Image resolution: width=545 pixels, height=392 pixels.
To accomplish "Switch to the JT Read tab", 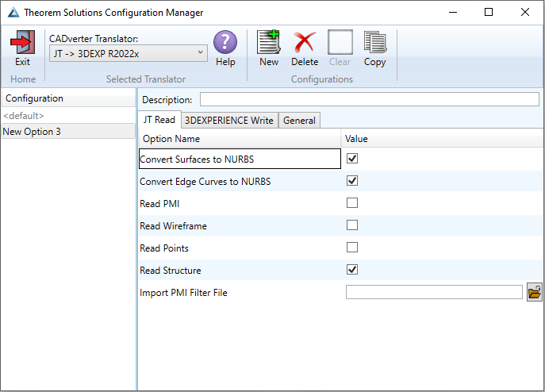I will click(x=159, y=120).
